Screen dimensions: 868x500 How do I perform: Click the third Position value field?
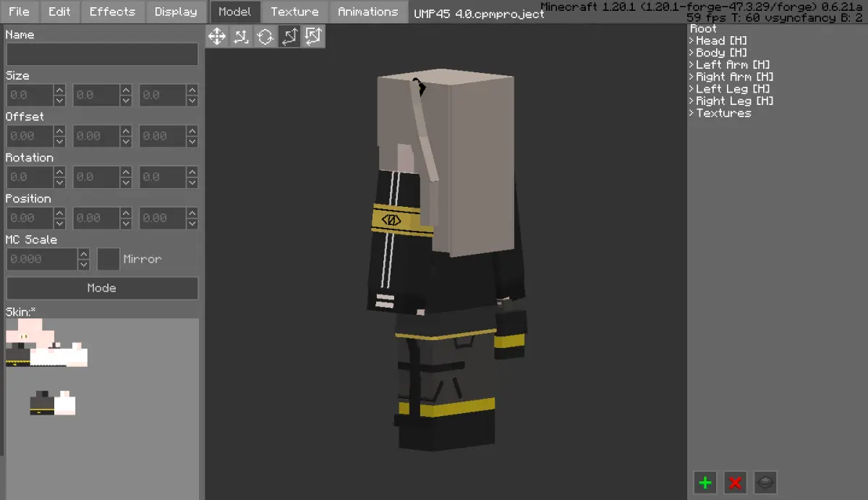coord(163,218)
